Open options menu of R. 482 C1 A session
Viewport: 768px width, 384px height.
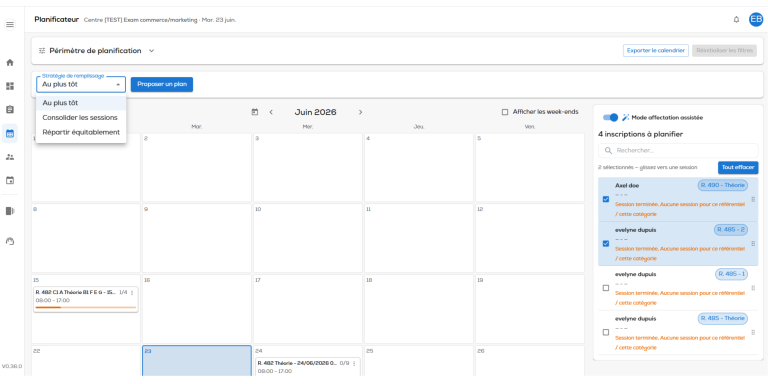click(x=132, y=292)
